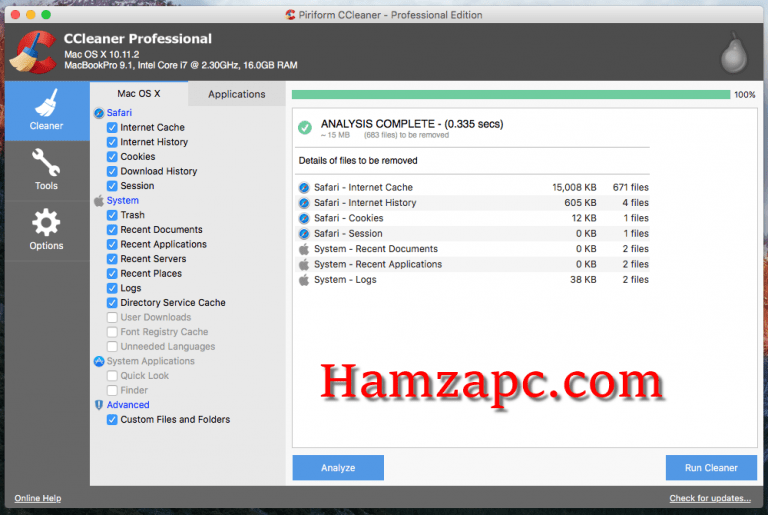Select 'Safari - Internet Cache' result row
Screen dimensions: 768x515
(x=473, y=188)
